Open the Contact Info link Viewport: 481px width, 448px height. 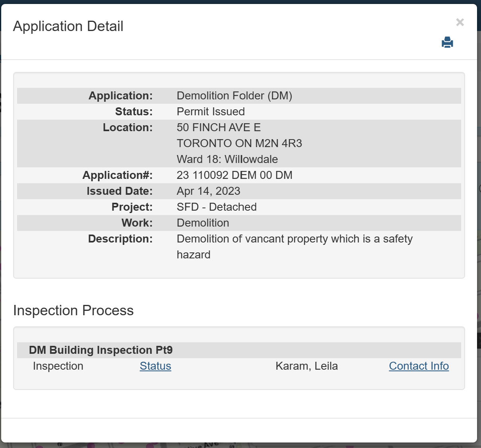(419, 366)
